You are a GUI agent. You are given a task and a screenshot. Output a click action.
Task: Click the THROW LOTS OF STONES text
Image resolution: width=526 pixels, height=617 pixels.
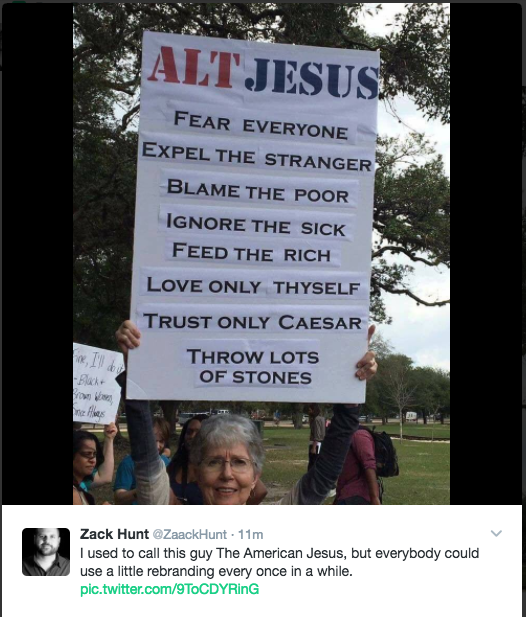coord(253,366)
